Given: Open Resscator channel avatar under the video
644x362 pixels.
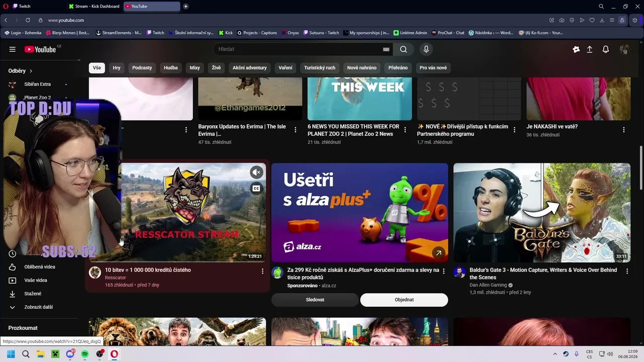Looking at the screenshot, I should click(x=95, y=273).
